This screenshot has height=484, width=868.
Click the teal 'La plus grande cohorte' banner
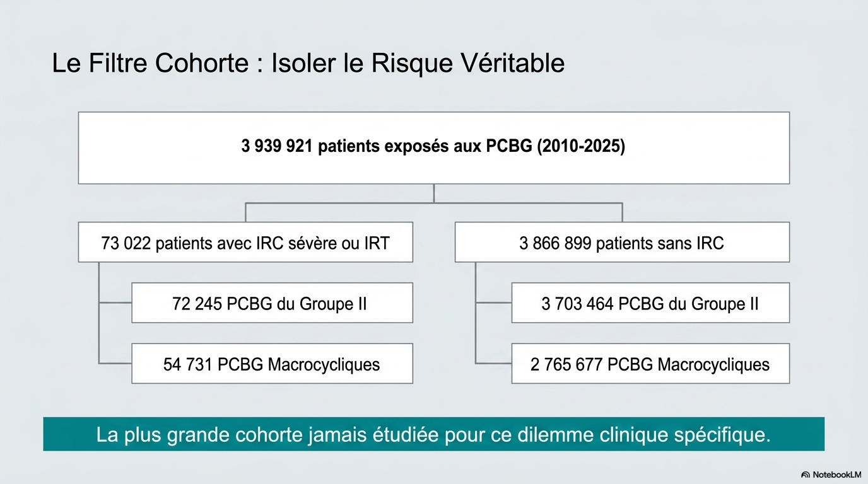coord(433,434)
